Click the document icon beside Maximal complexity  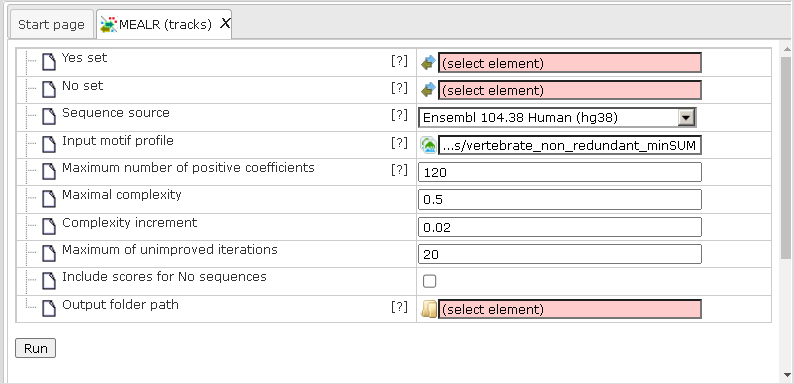[49, 199]
